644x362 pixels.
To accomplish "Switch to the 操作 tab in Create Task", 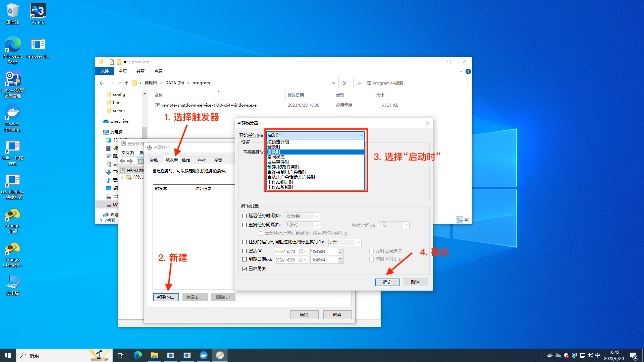I will click(x=186, y=160).
